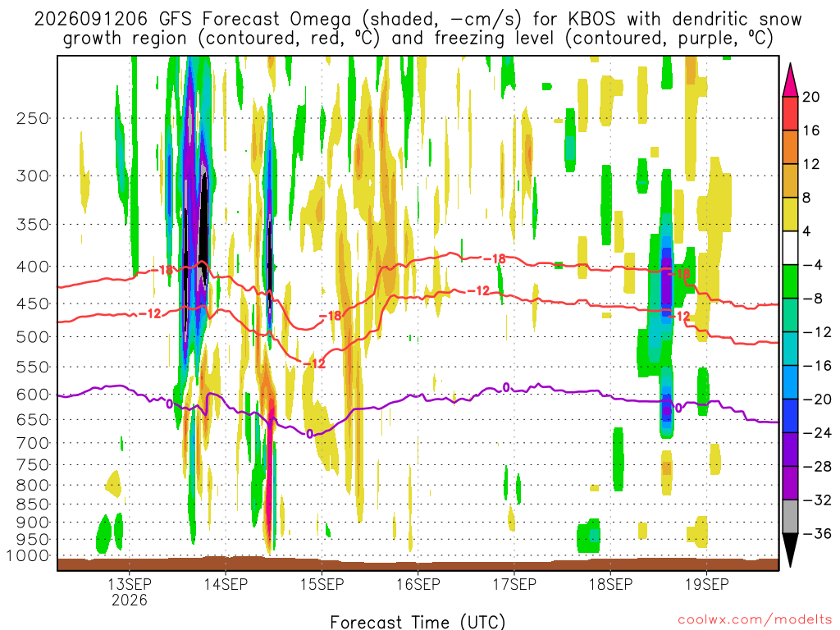The width and height of the screenshot is (840, 630).
Task: Click the 250 pressure level label
Action: tap(33, 118)
